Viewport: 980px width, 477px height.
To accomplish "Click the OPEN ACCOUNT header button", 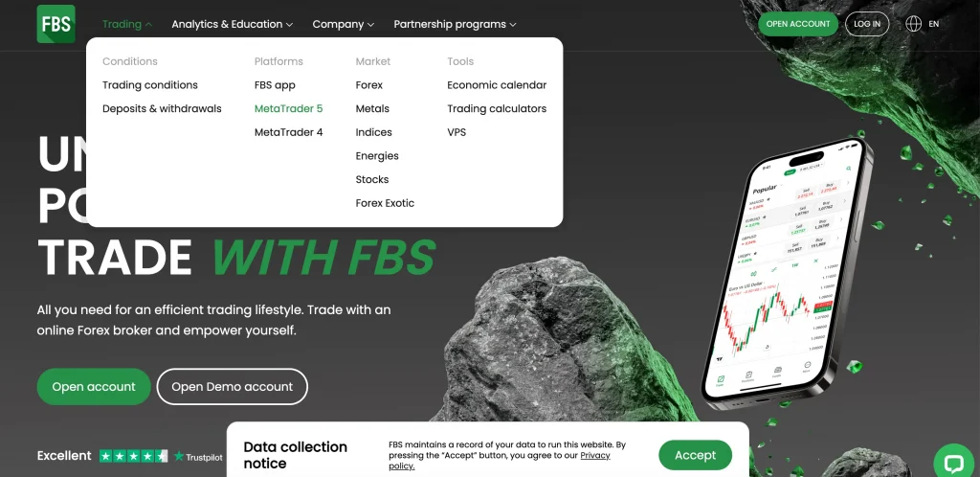I will coord(798,24).
